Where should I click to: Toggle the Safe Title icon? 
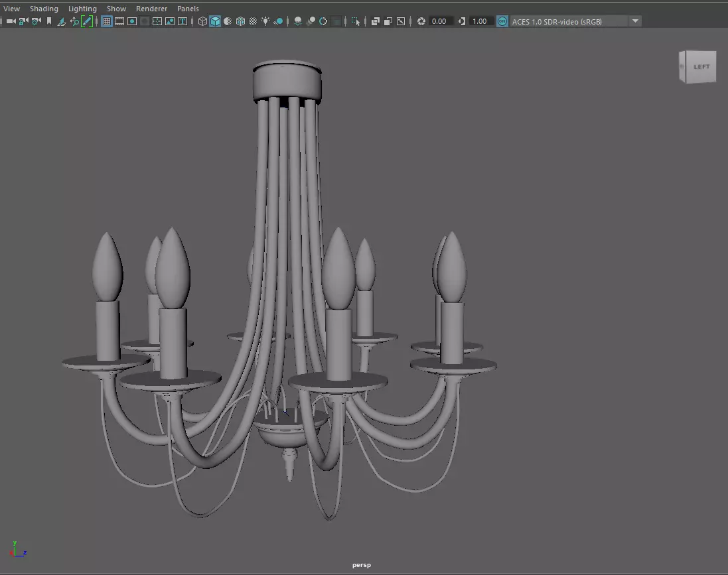coord(182,21)
